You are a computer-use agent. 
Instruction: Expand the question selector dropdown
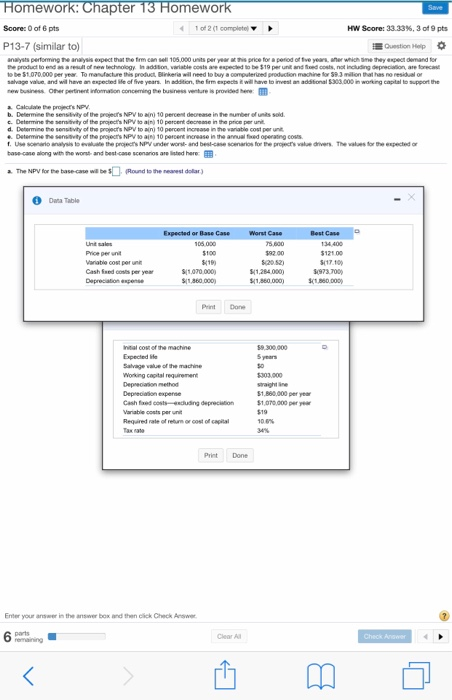coord(226,28)
